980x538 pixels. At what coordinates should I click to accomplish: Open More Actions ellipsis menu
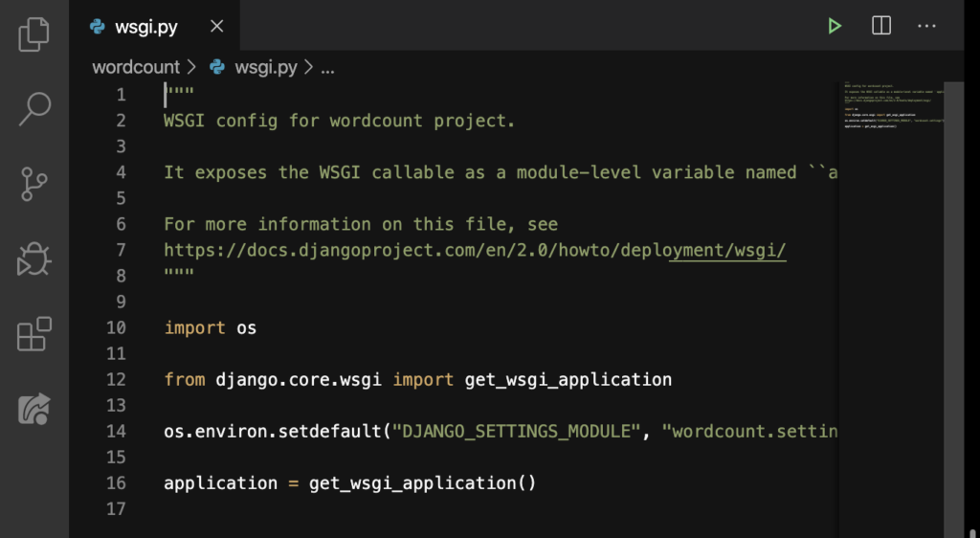click(926, 26)
